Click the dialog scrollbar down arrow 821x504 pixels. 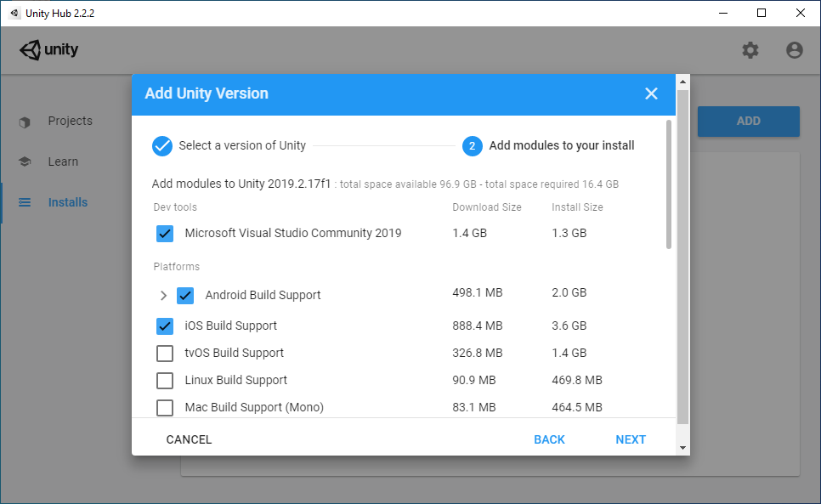click(x=682, y=448)
